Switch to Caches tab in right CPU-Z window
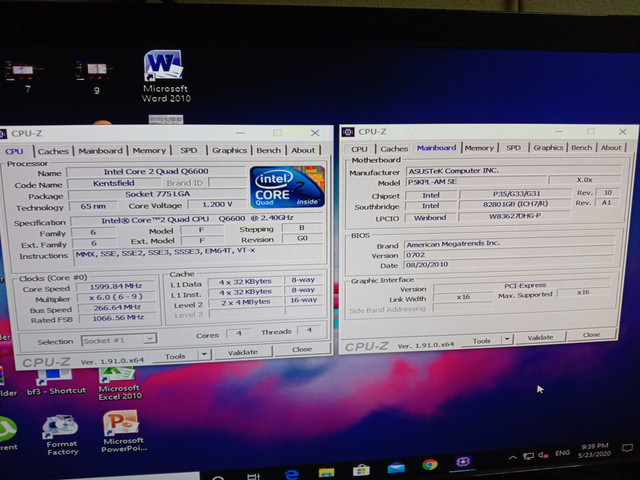640x480 pixels. 394,149
